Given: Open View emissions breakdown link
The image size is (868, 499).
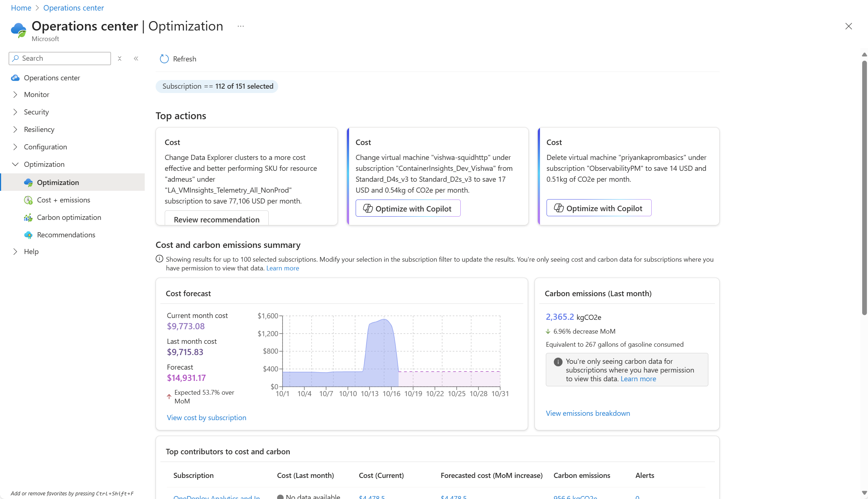Looking at the screenshot, I should [x=588, y=413].
